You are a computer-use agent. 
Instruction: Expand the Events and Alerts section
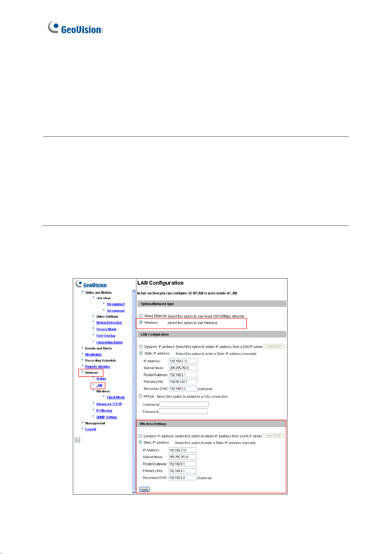pos(83,348)
